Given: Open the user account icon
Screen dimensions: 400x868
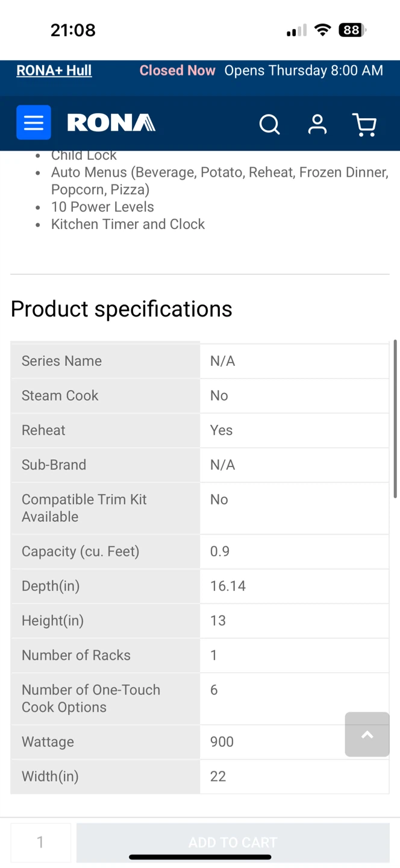Looking at the screenshot, I should click(317, 124).
